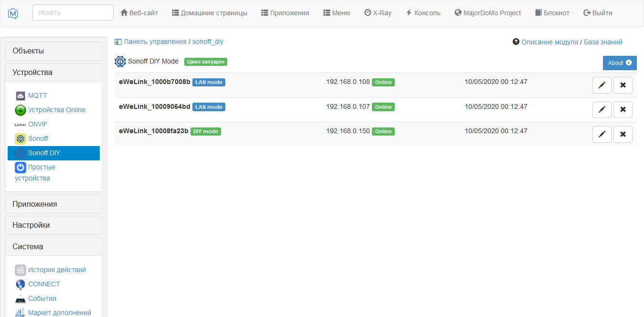Open X-Ray from top navigation

378,13
